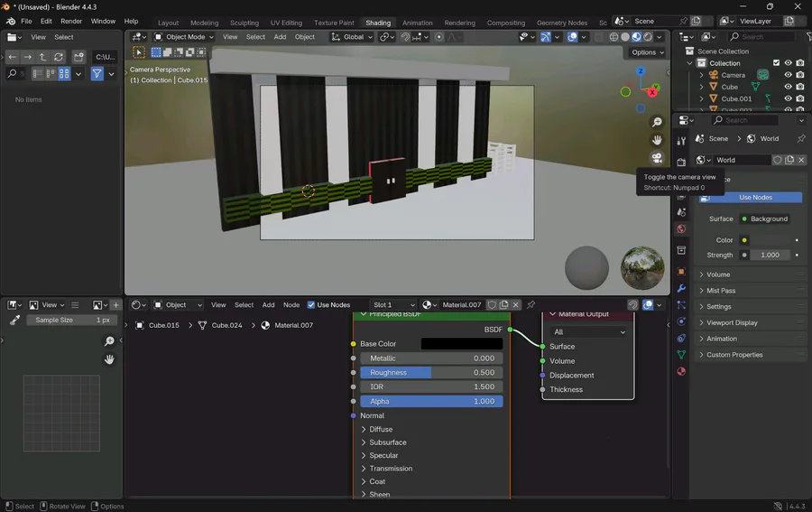Switch to the Layout workspace tab
This screenshot has height=512, width=812.
tap(169, 23)
